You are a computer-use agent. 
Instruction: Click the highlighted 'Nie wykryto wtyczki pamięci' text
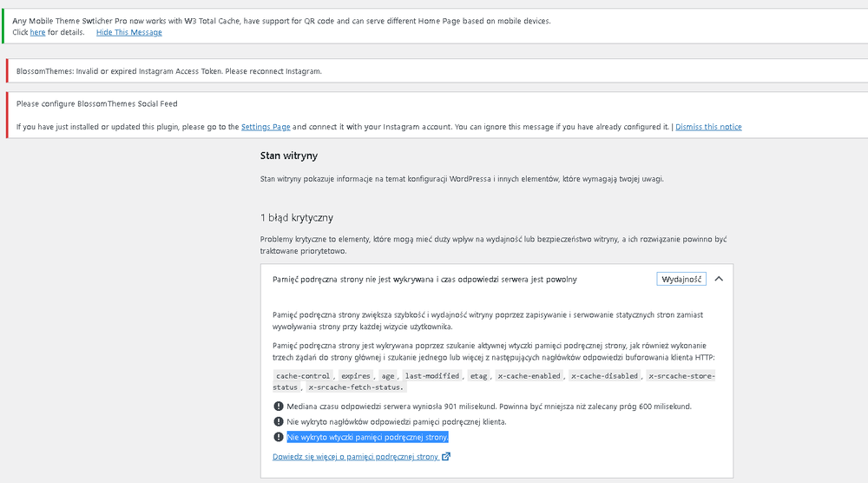pyautogui.click(x=367, y=437)
